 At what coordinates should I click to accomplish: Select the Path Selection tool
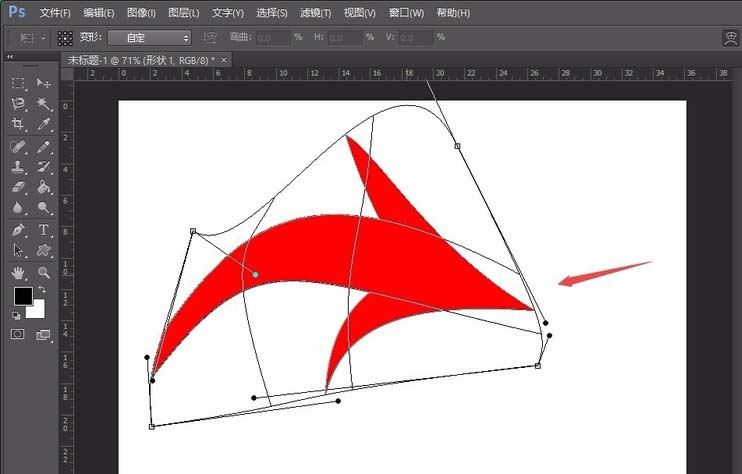tap(18, 250)
